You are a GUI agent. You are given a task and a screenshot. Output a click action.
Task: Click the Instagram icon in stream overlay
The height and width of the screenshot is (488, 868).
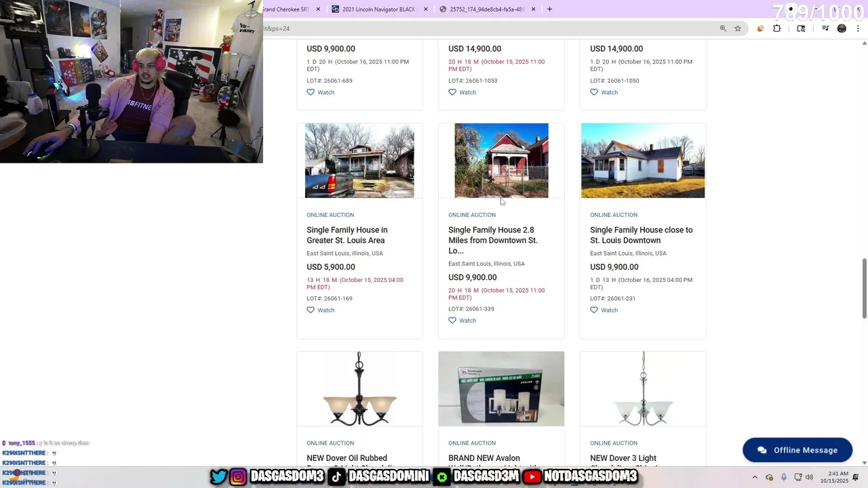[x=238, y=477]
